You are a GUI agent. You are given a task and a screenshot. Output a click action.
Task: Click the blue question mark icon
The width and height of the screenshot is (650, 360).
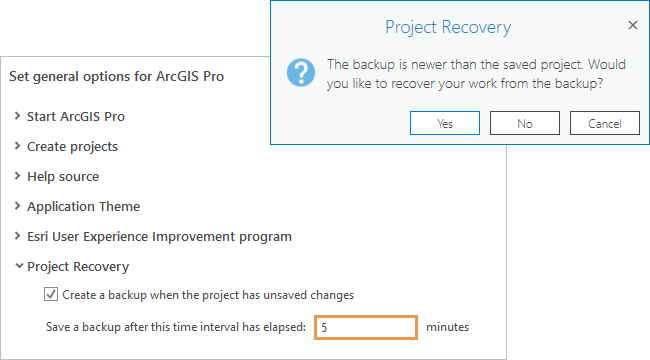coord(301,73)
